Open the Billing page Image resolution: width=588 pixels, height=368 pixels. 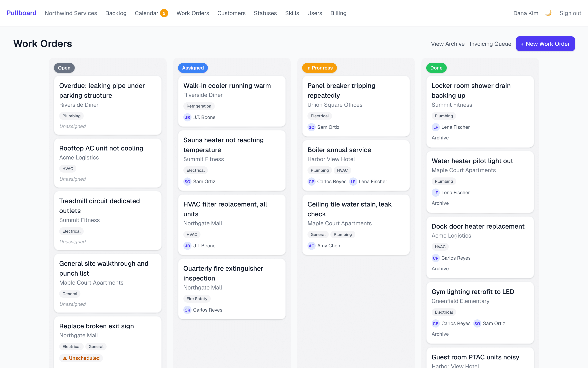click(x=339, y=13)
